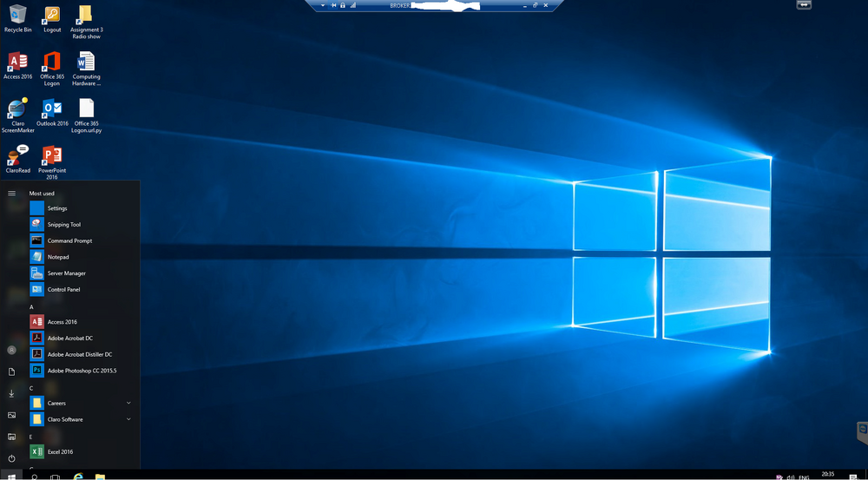
Task: Jump to letter A section header
Action: [31, 306]
